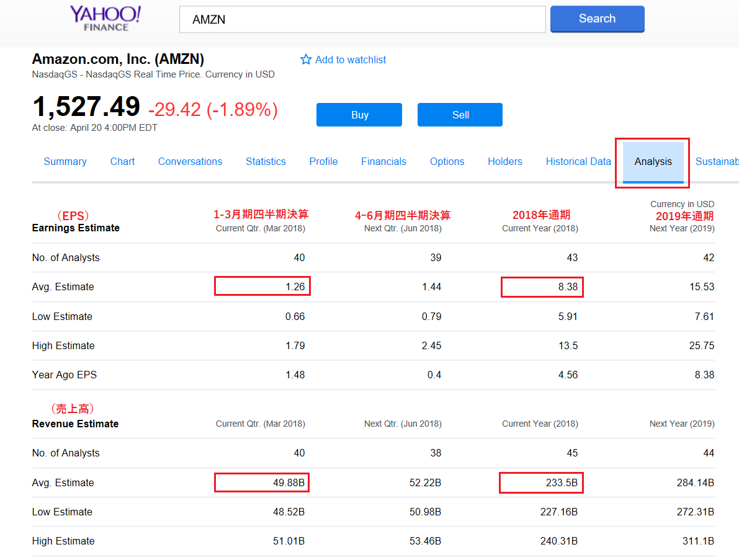The width and height of the screenshot is (739, 560).
Task: Switch to the Conversations tab
Action: click(x=190, y=161)
